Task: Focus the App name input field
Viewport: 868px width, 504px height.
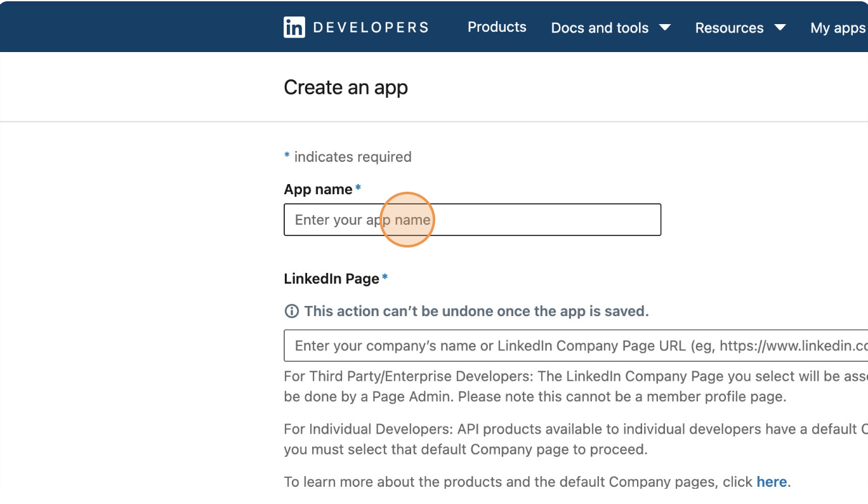Action: tap(472, 220)
